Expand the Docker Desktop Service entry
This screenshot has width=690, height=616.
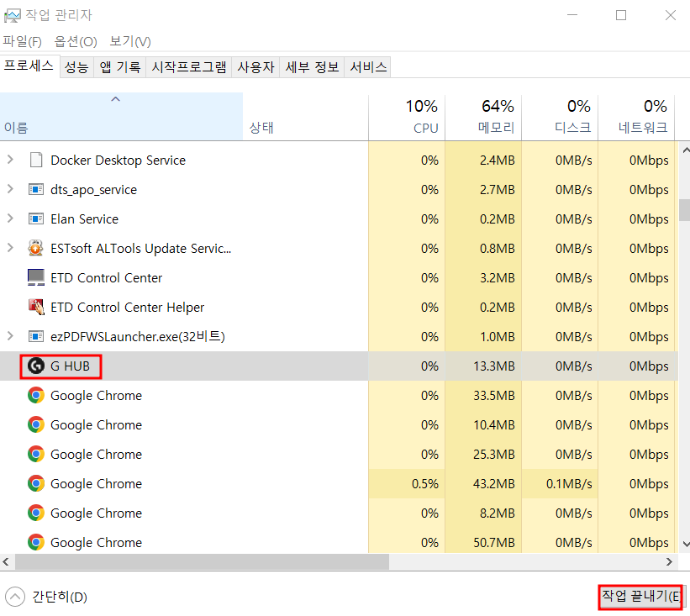point(10,160)
